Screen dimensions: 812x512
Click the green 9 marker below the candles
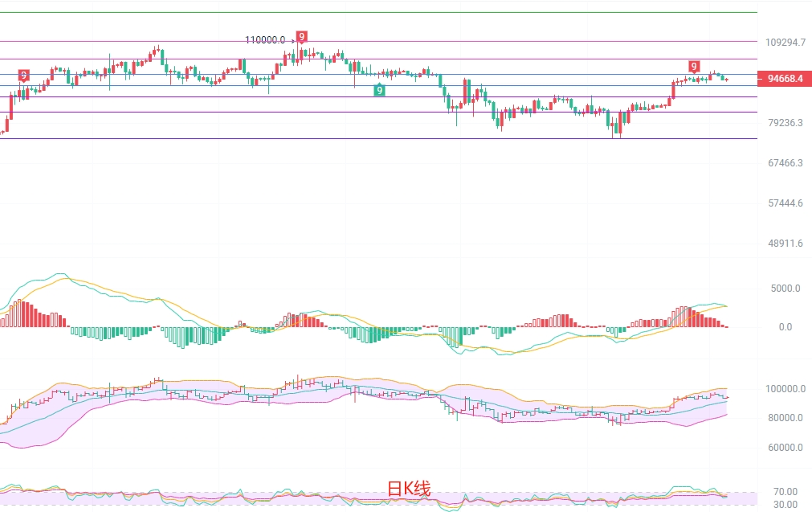click(x=380, y=90)
